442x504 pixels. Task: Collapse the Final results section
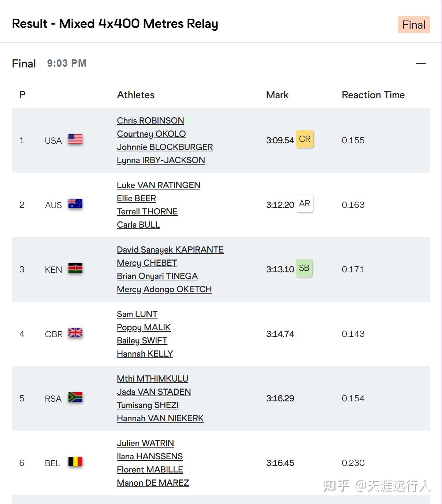(x=421, y=63)
